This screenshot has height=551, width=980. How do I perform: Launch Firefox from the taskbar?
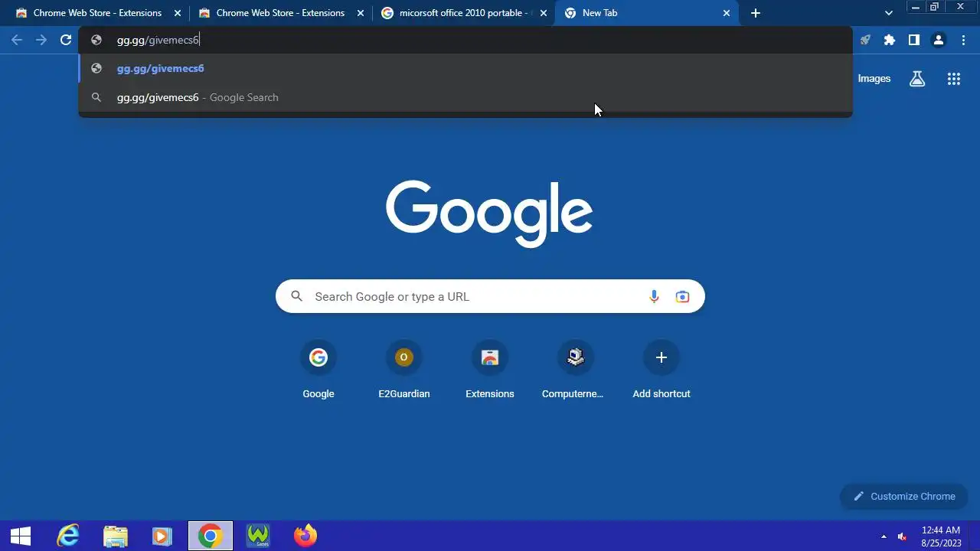pos(305,536)
